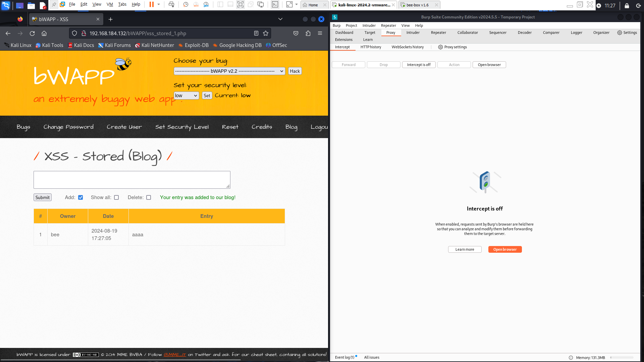Screen dimensions: 644x362
Task: Click the Submit blog entry button
Action: click(x=43, y=197)
